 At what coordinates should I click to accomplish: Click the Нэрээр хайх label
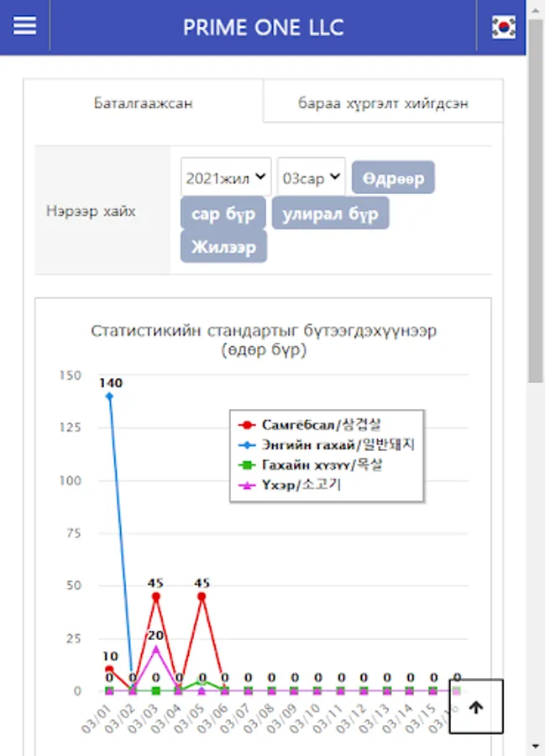click(91, 211)
